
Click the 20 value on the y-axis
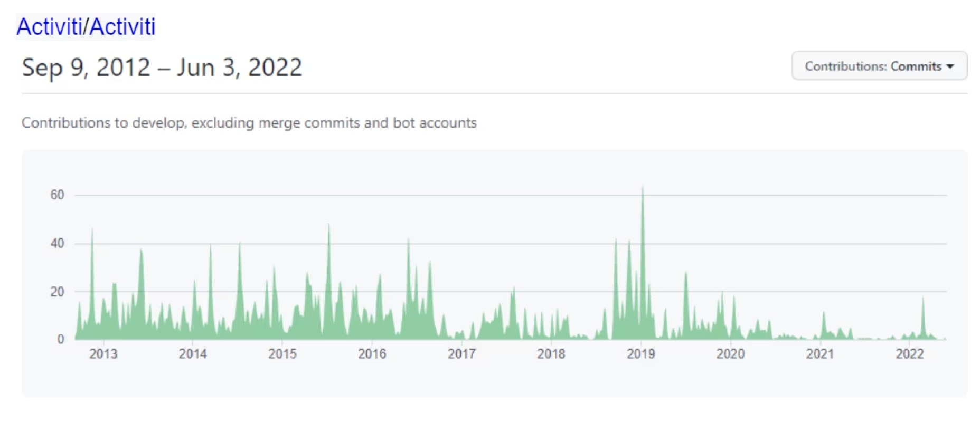(57, 292)
